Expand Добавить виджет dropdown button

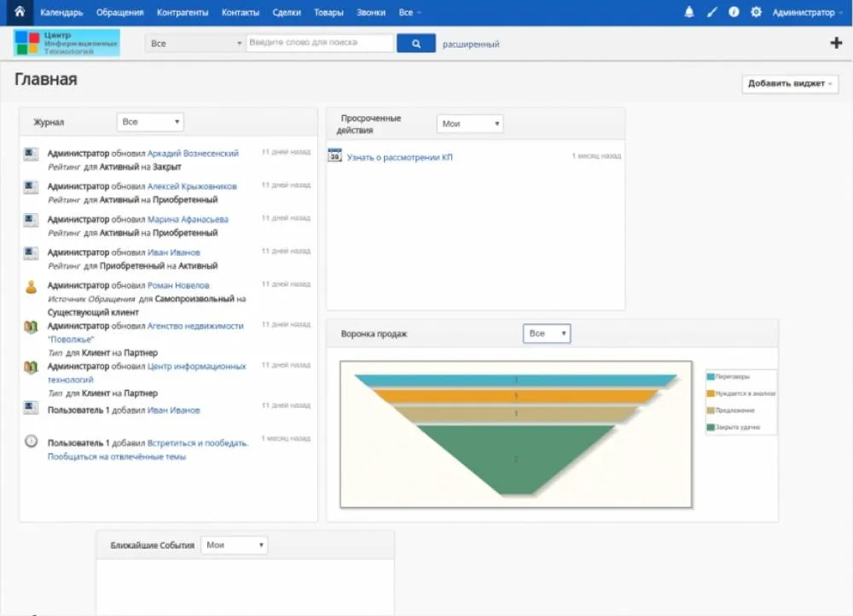click(790, 84)
